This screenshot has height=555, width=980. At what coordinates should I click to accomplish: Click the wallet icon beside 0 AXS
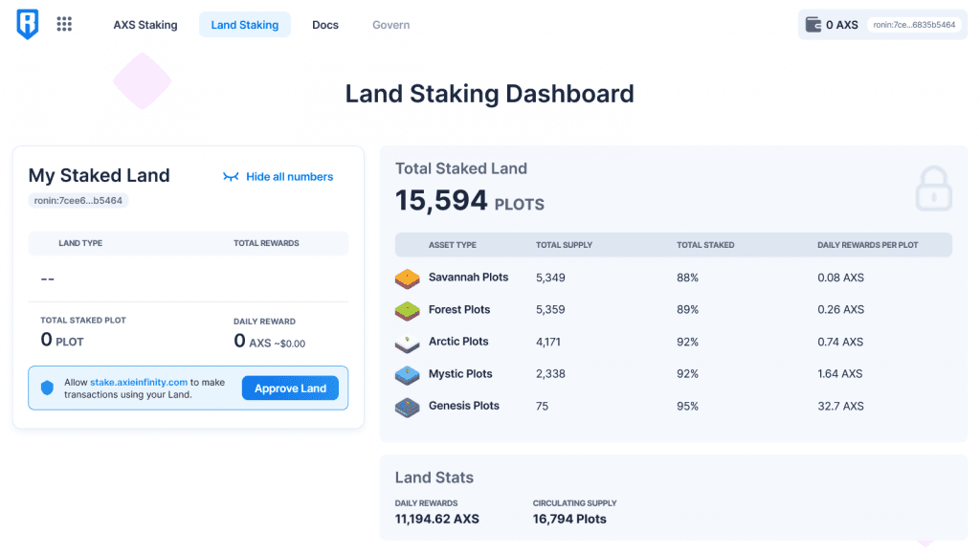tap(813, 25)
